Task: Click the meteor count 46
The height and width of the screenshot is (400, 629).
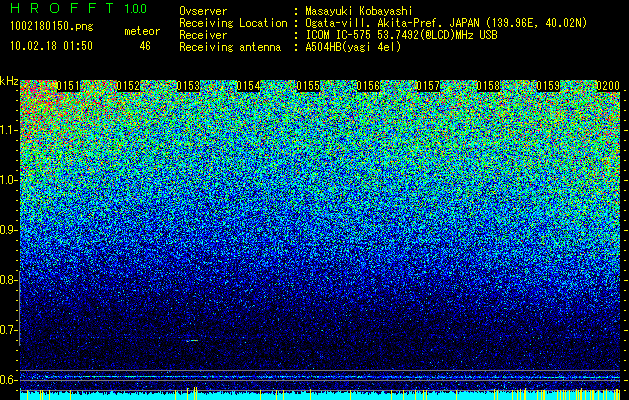Action: point(145,46)
